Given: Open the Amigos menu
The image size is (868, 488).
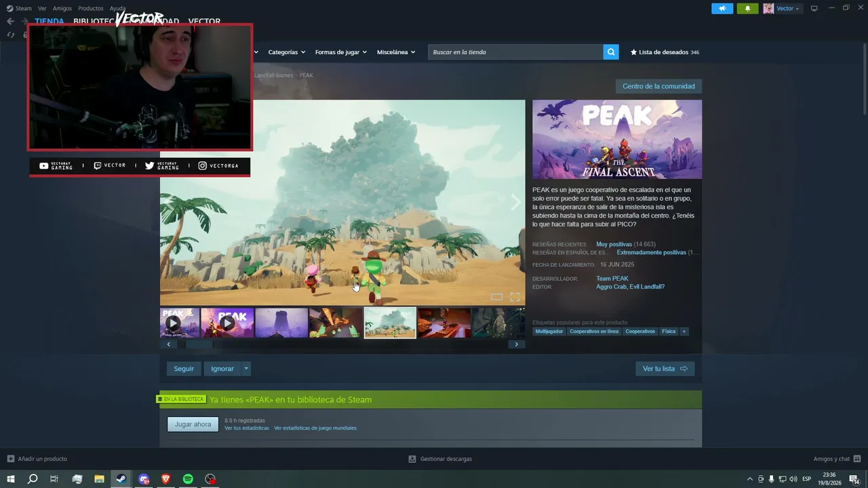Looking at the screenshot, I should coord(62,8).
